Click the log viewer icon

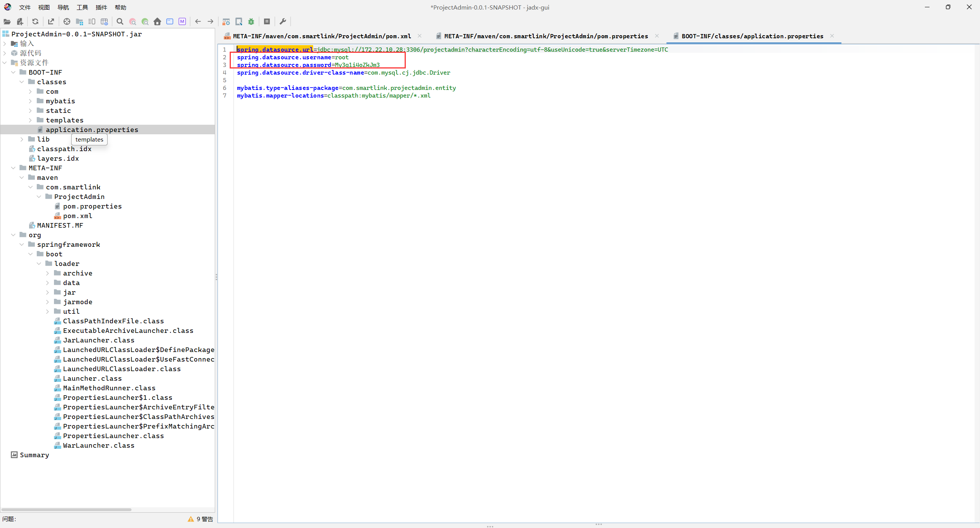pos(267,21)
